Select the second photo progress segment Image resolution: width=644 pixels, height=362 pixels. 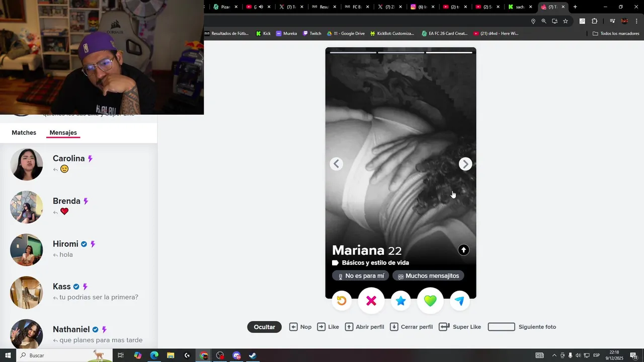coord(401,52)
